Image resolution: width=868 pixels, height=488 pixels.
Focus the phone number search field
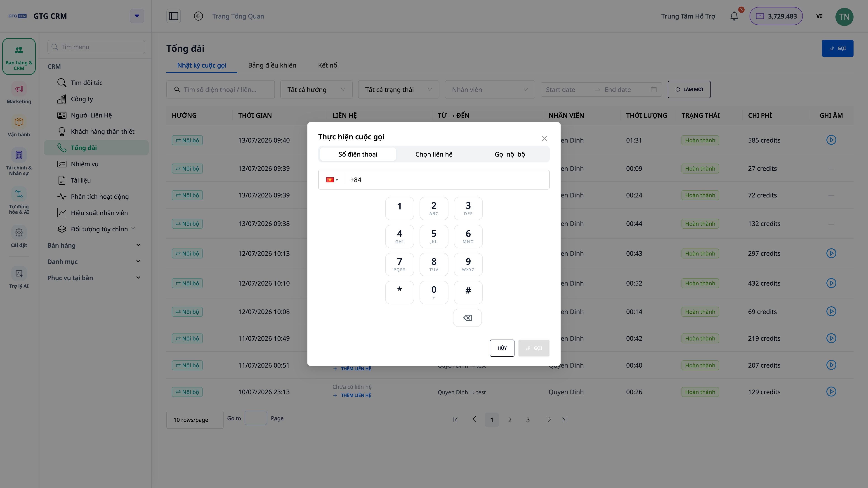click(x=220, y=90)
